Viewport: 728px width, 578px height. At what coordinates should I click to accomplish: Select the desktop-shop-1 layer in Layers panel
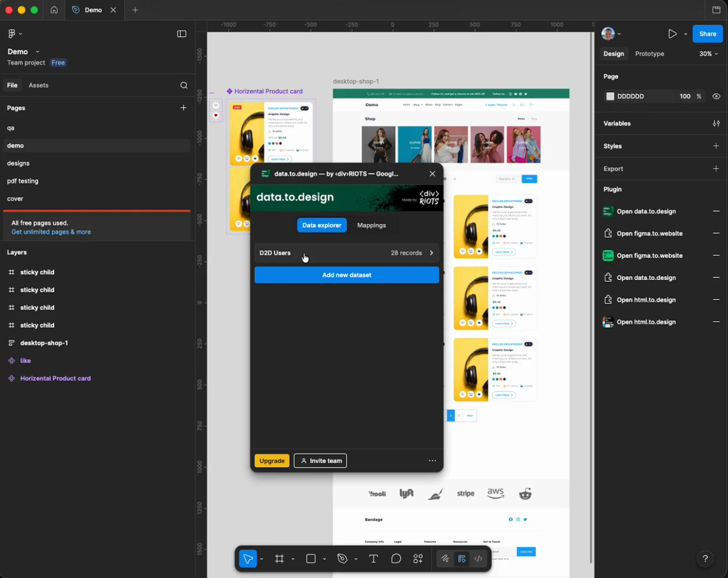[44, 343]
